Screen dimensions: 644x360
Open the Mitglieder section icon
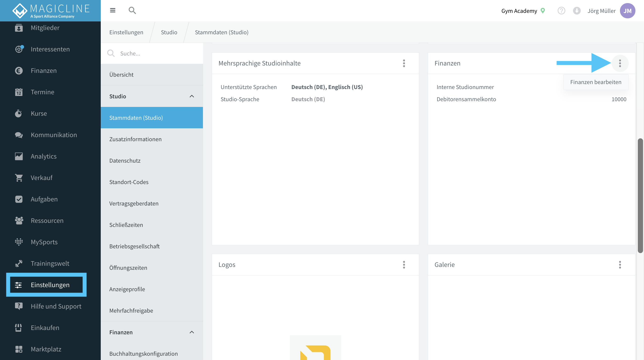19,28
